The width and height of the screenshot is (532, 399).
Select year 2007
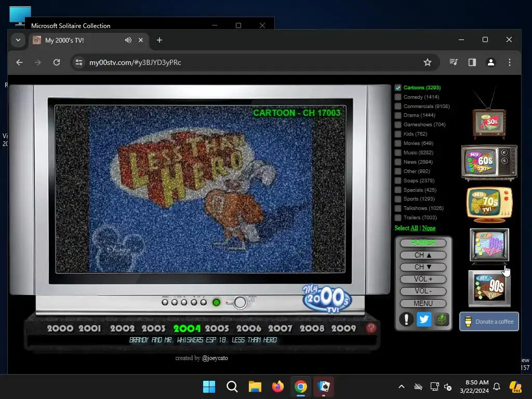(280, 328)
